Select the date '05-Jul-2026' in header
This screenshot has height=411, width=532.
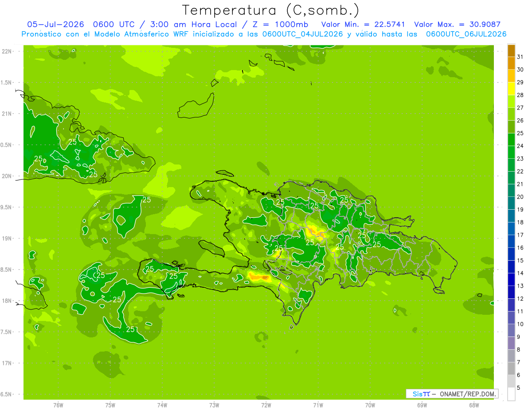point(56,24)
